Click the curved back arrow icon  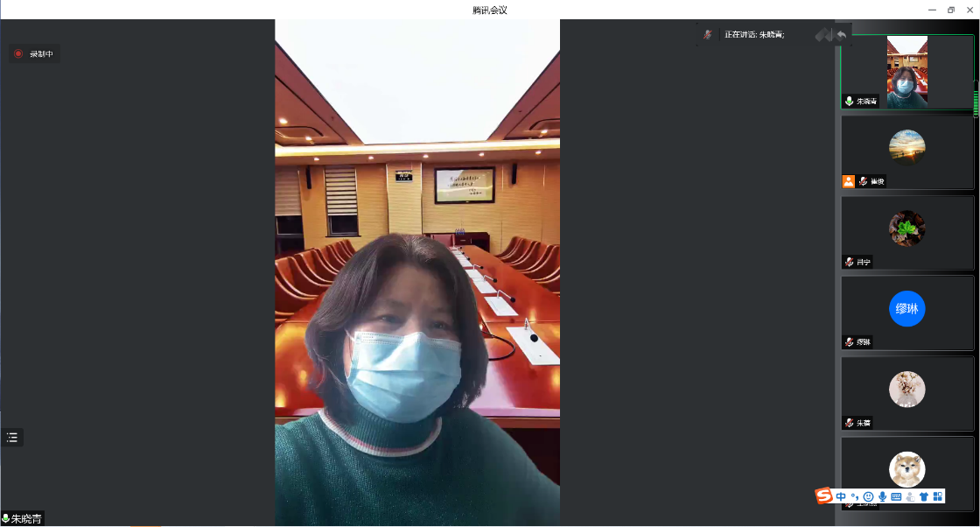pos(841,34)
